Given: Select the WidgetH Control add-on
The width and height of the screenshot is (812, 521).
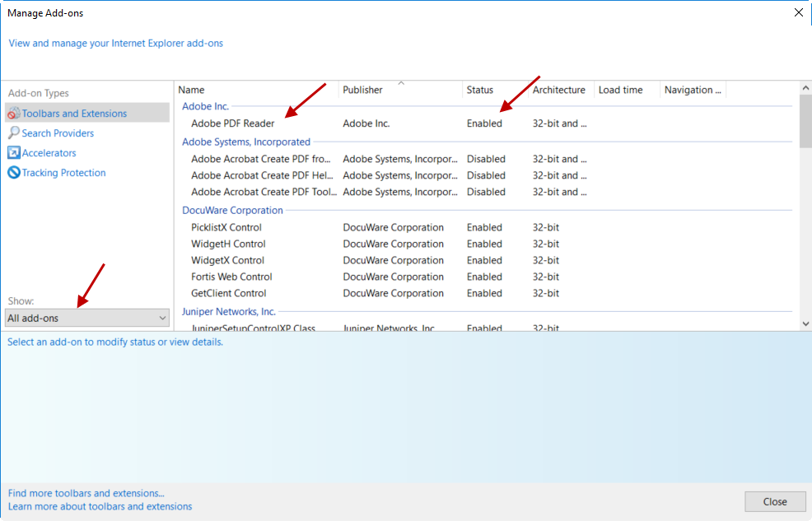Looking at the screenshot, I should pyautogui.click(x=228, y=244).
